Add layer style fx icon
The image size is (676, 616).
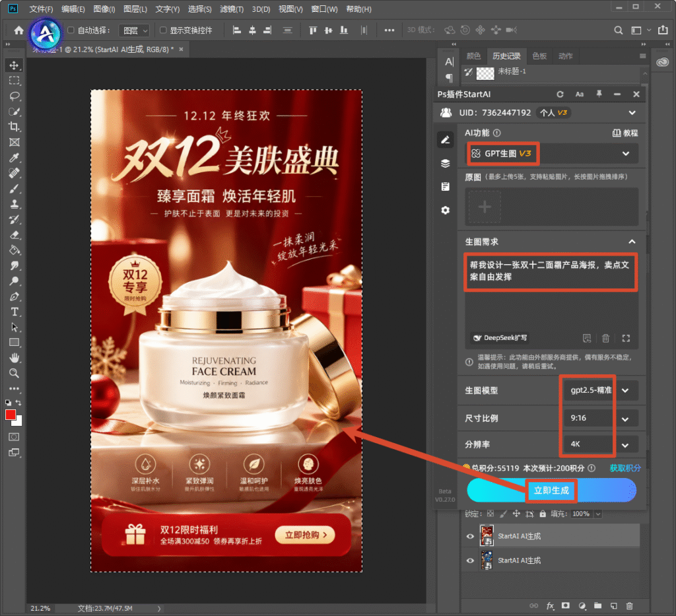coord(550,605)
